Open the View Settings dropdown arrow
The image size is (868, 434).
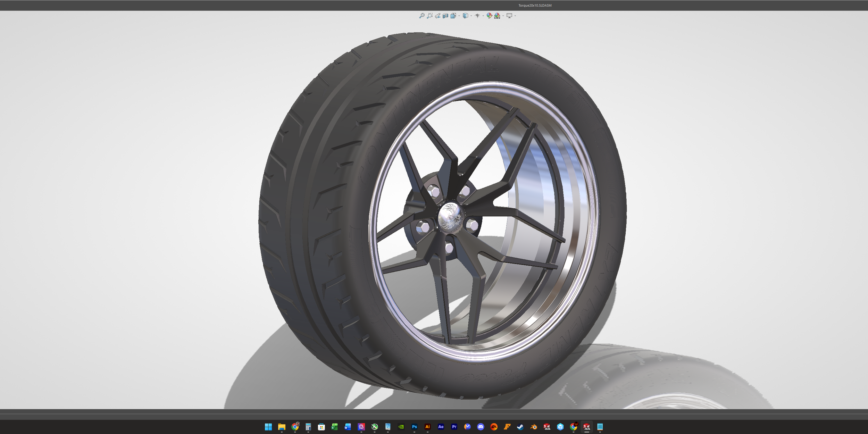[x=515, y=16]
